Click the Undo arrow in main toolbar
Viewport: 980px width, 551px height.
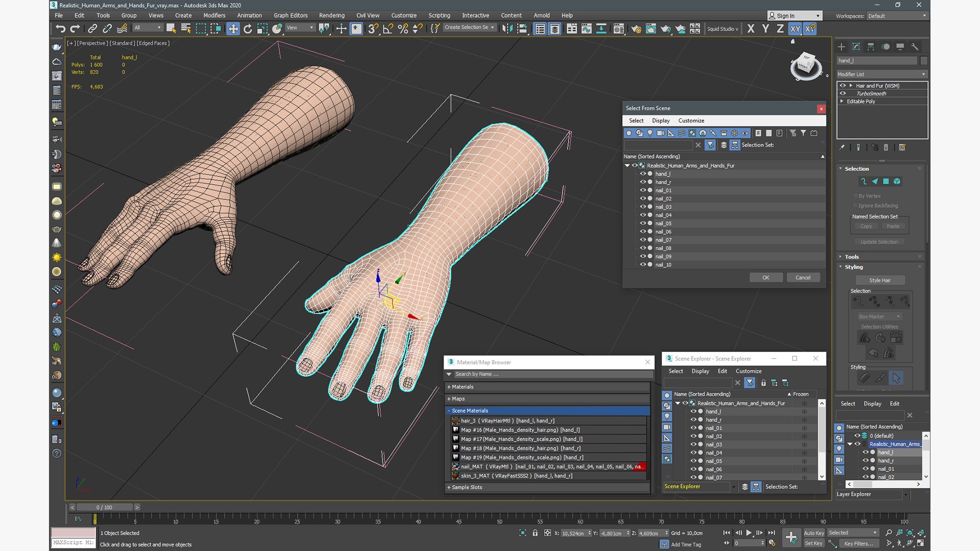[61, 29]
